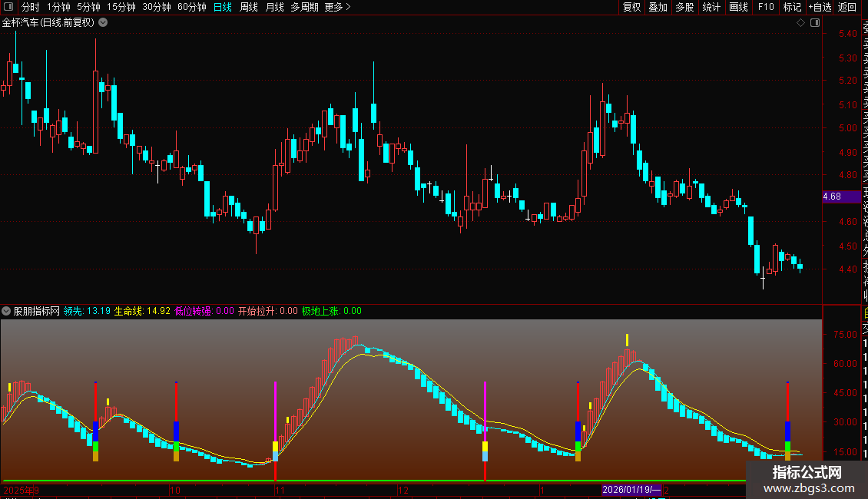Click the 10 month label on time axis
Image resolution: width=868 pixels, height=499 pixels.
click(x=174, y=490)
